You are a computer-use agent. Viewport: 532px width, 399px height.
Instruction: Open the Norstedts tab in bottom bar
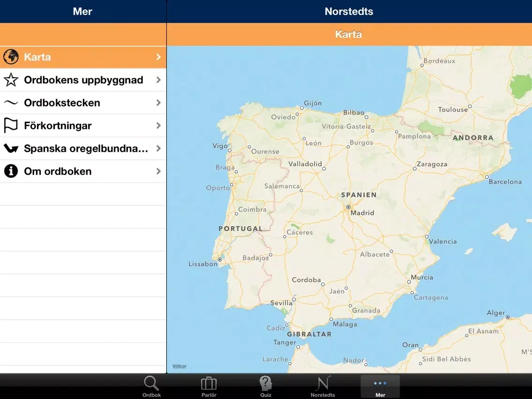(x=323, y=387)
